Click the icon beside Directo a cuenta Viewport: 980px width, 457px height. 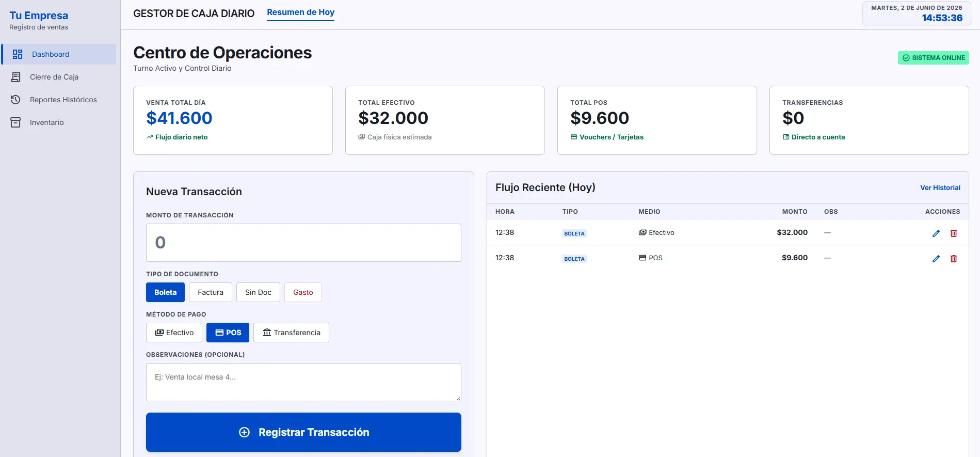pyautogui.click(x=786, y=137)
